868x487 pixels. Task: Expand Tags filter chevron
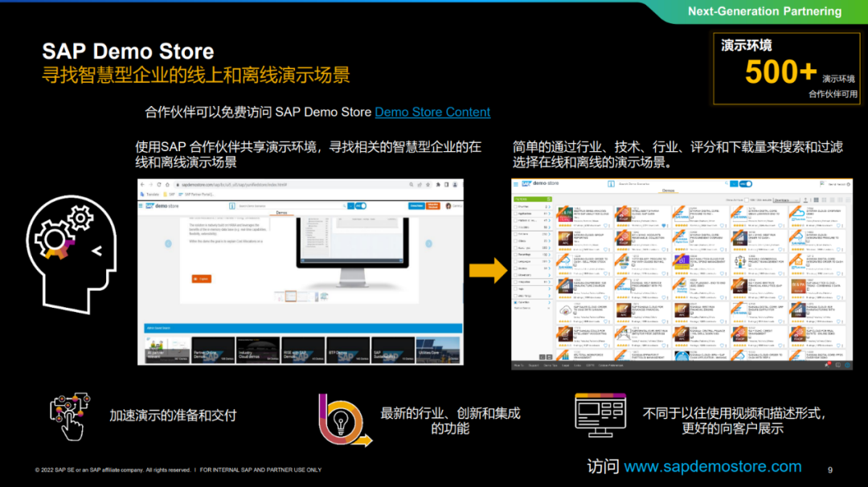(550, 289)
